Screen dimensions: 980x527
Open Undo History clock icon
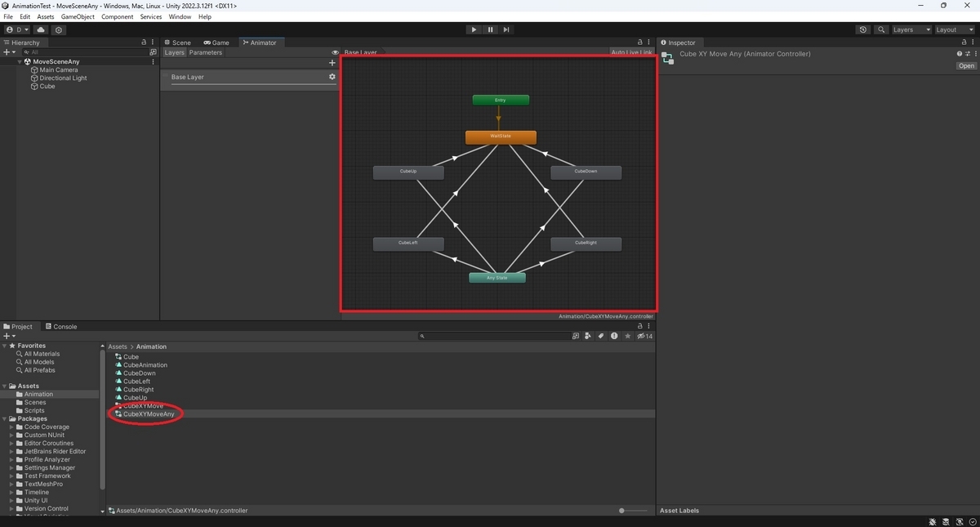(863, 29)
